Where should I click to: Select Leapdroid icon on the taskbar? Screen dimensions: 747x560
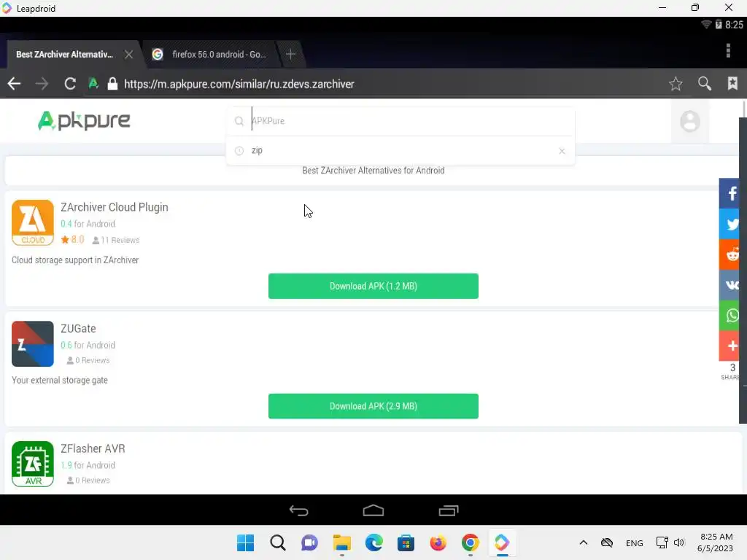click(502, 542)
